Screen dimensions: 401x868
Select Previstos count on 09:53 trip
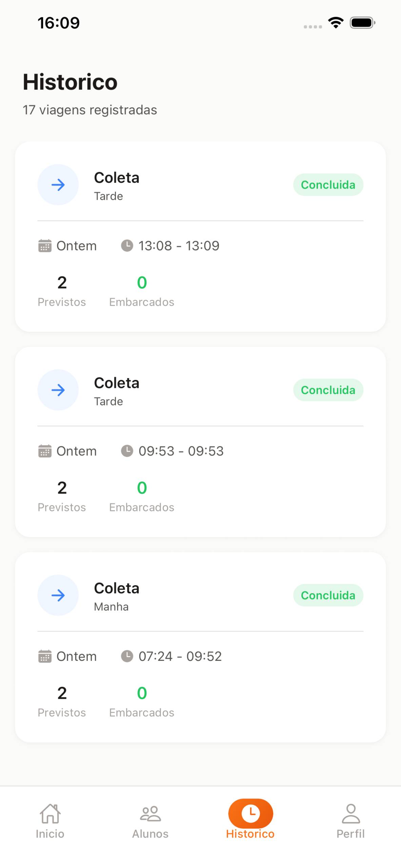(x=62, y=488)
